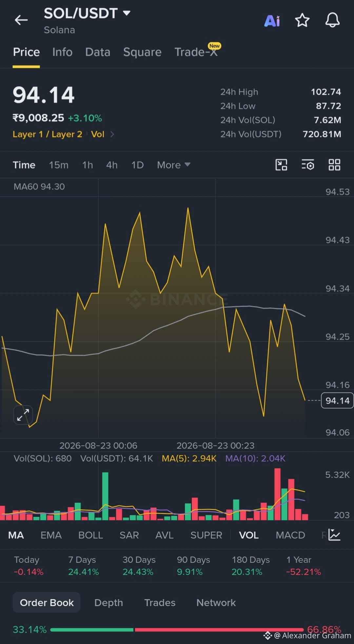Tap the ₹9,008.25 converted price
The width and height of the screenshot is (354, 644).
pos(38,118)
